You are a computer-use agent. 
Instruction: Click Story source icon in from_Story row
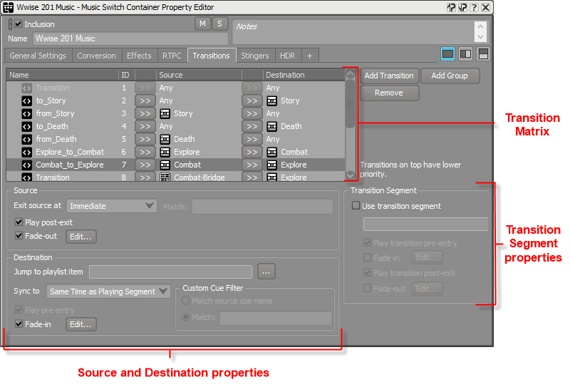165,113
